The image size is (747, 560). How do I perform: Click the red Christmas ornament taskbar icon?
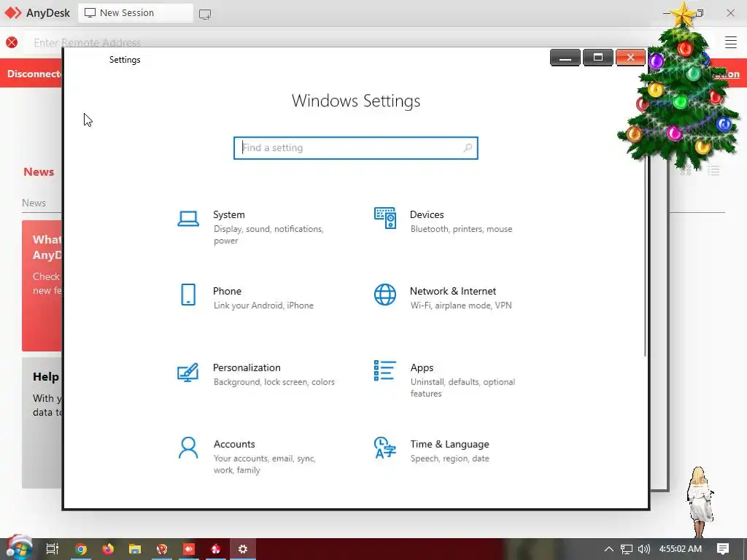pyautogui.click(x=216, y=549)
